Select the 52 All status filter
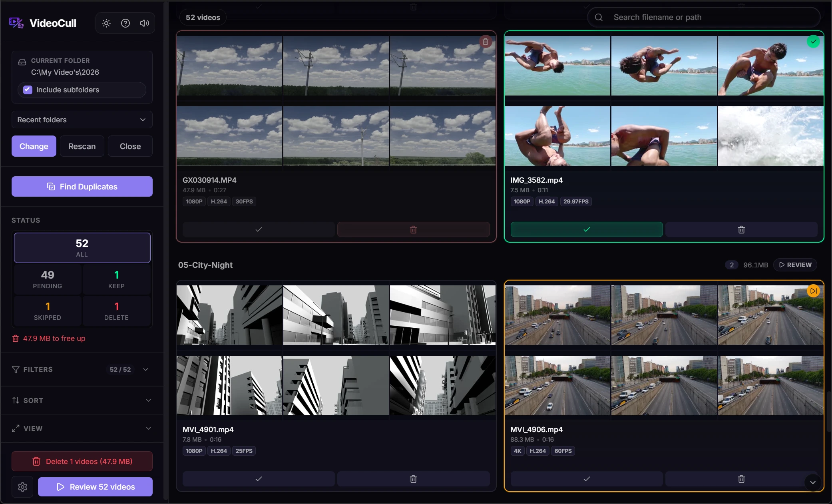The height and width of the screenshot is (504, 832). pos(82,248)
